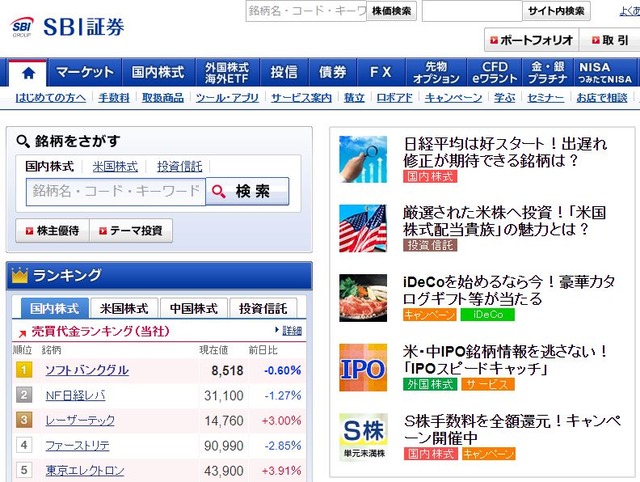
Task: Open ソフトバンクグル stock link
Action: (x=87, y=370)
